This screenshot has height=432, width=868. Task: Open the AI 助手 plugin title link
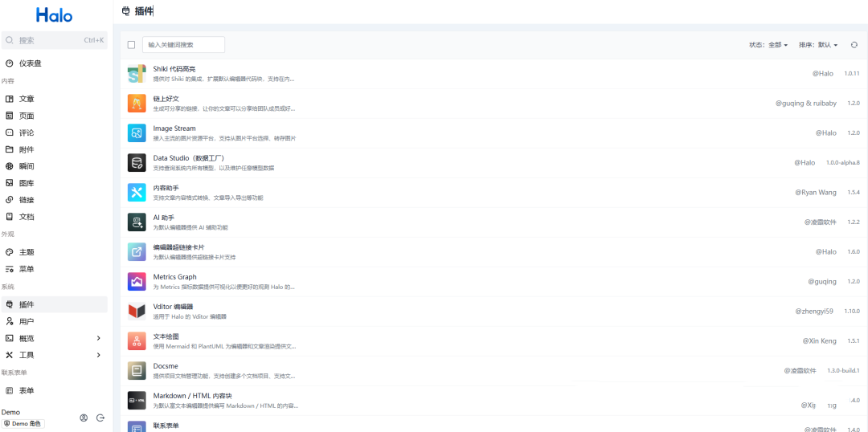click(x=164, y=218)
